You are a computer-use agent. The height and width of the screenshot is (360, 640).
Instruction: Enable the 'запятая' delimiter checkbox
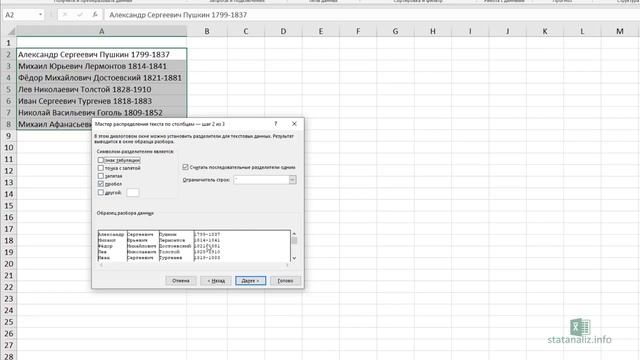click(x=100, y=176)
